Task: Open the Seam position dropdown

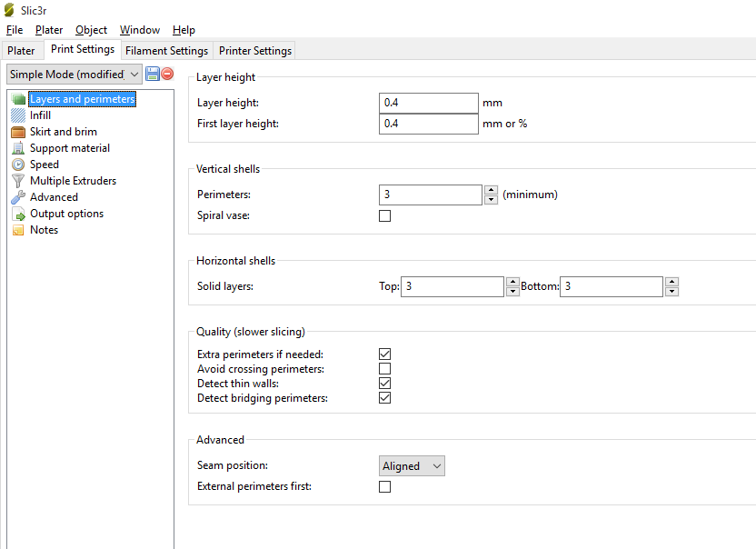Action: (412, 466)
